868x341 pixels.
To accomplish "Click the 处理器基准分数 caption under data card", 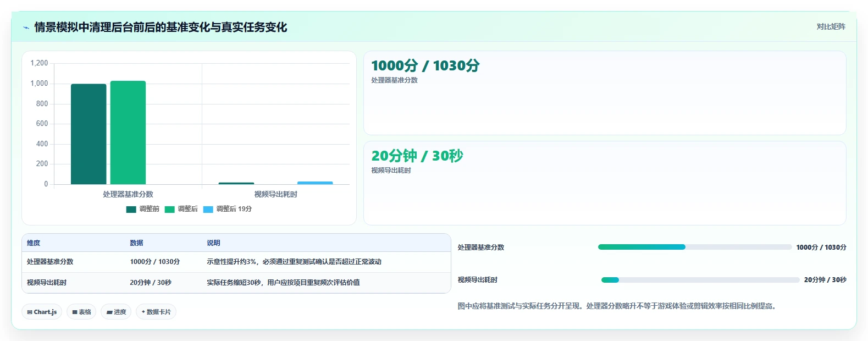I will tap(395, 80).
